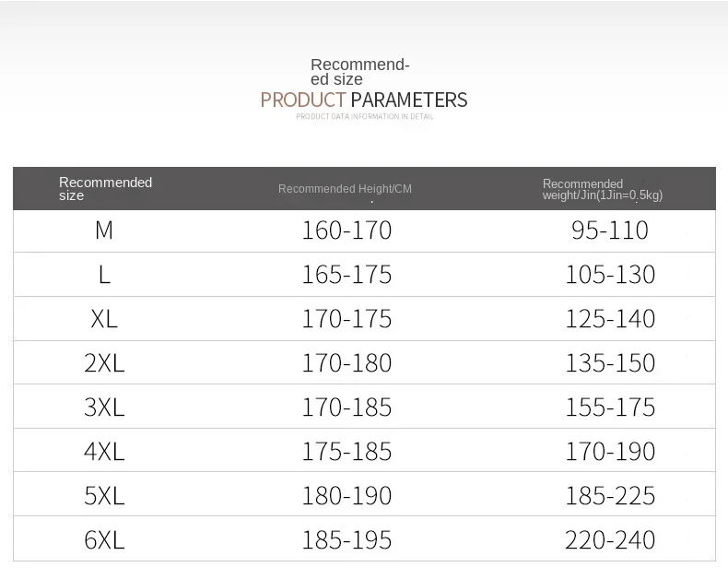The height and width of the screenshot is (579, 728).
Task: Click the M size cell
Action: click(x=104, y=230)
